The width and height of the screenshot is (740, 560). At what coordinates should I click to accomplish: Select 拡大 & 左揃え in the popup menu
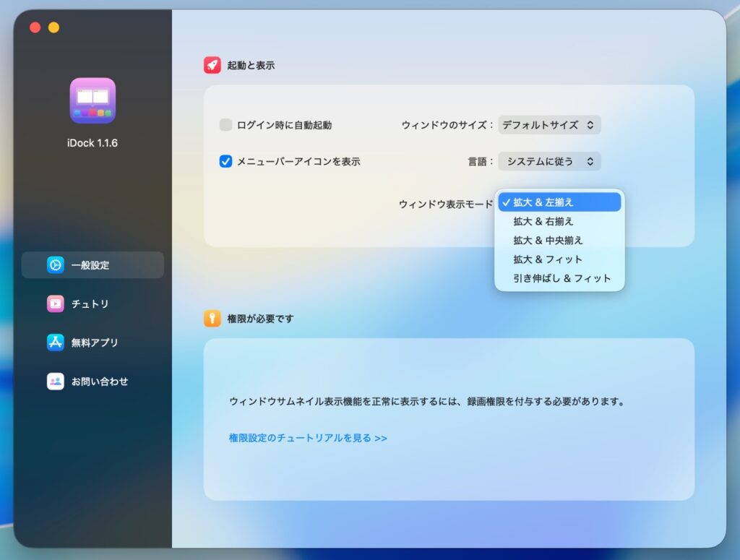pos(559,202)
